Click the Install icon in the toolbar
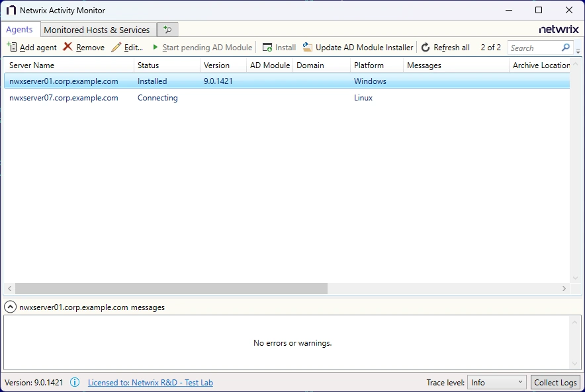This screenshot has height=392, width=585. point(267,47)
